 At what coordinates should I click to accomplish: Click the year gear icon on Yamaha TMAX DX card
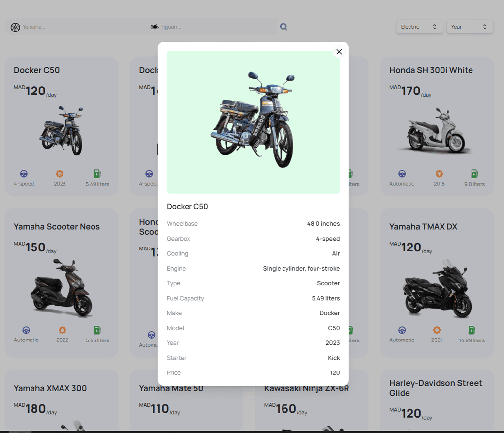(x=437, y=330)
